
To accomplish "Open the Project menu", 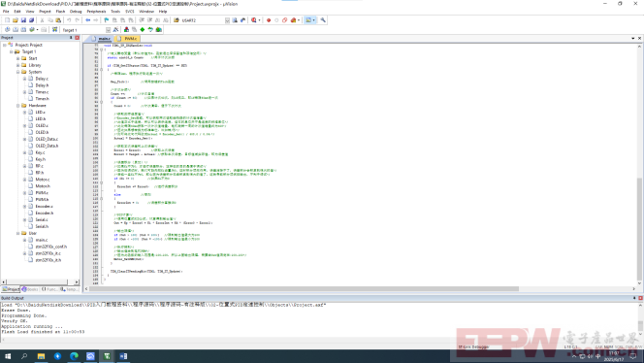I will [x=45, y=12].
